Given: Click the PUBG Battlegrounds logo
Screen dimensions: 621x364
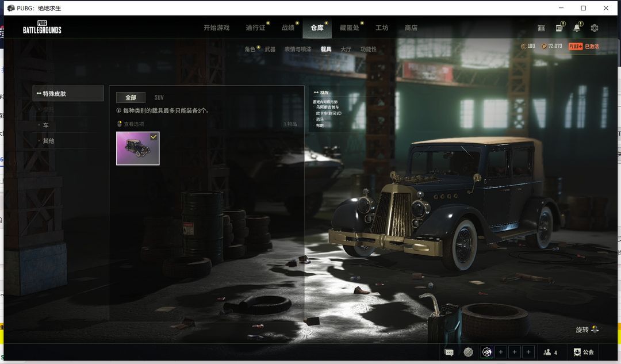Looking at the screenshot, I should [42, 28].
